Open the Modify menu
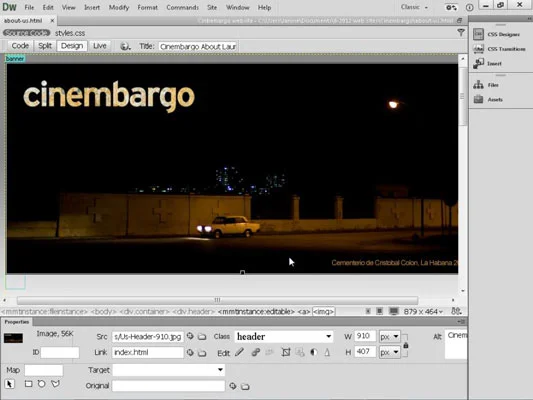 [x=119, y=7]
